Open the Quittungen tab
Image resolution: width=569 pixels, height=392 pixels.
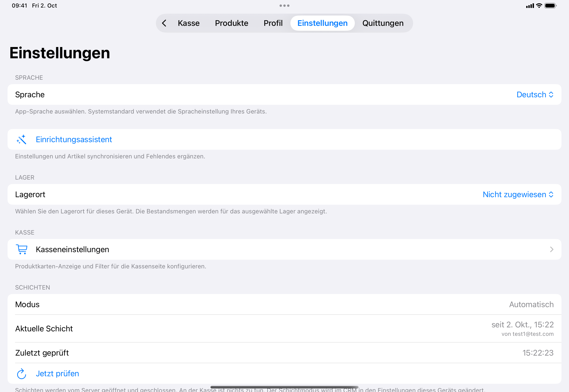click(383, 23)
